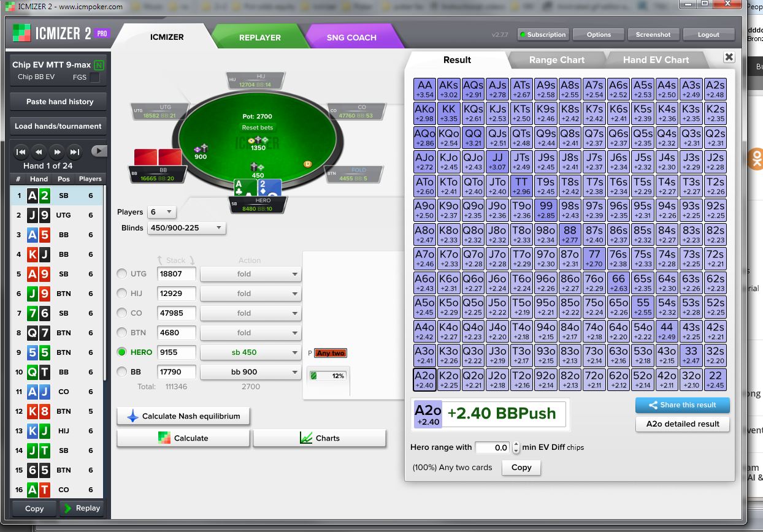Click the BB player's red face-down cards
The image size is (763, 532).
point(158,158)
